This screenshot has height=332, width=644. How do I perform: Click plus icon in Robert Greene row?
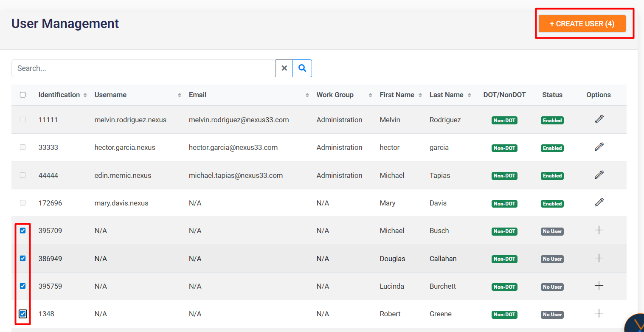pos(599,313)
